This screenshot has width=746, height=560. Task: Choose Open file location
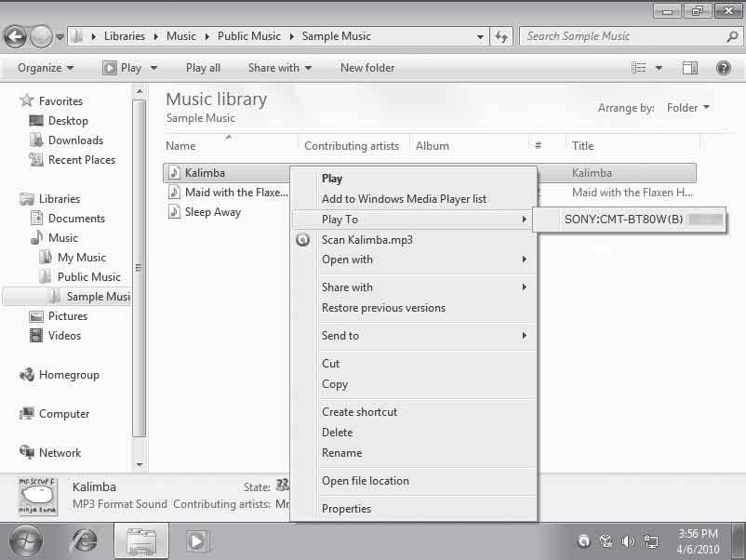coord(414,481)
